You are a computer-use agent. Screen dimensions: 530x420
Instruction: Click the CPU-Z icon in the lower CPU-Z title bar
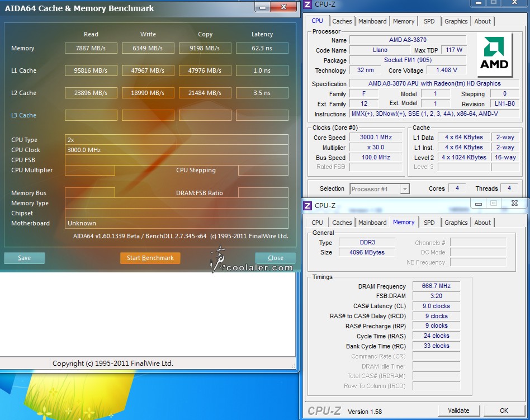pyautogui.click(x=307, y=206)
